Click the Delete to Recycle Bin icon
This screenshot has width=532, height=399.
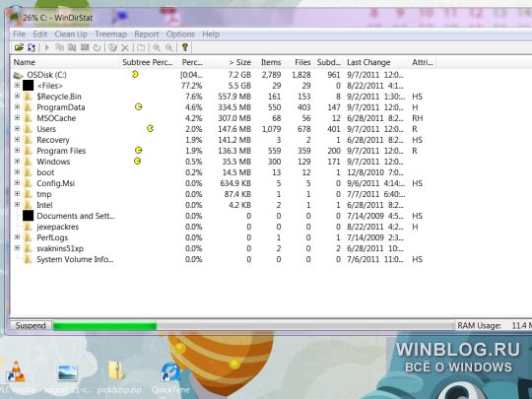click(x=112, y=47)
